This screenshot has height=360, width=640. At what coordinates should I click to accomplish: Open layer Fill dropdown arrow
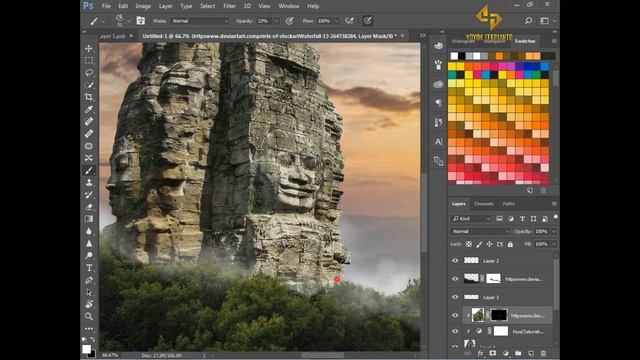point(554,244)
